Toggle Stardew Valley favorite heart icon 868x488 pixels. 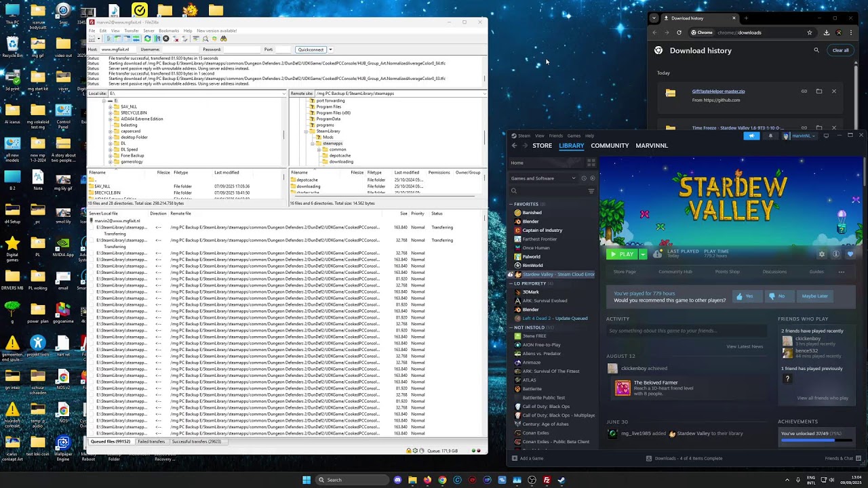[x=850, y=254]
